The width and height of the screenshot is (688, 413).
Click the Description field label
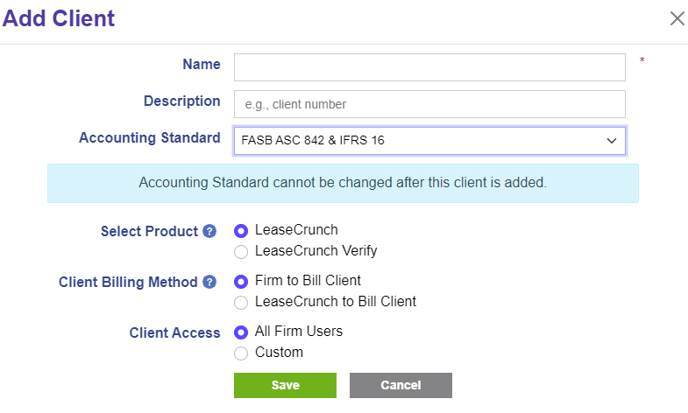pos(182,101)
